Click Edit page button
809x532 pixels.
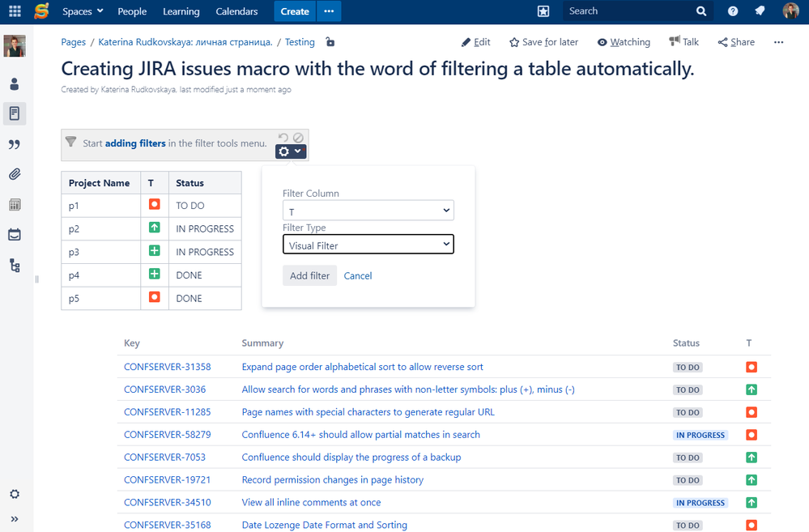pyautogui.click(x=475, y=42)
